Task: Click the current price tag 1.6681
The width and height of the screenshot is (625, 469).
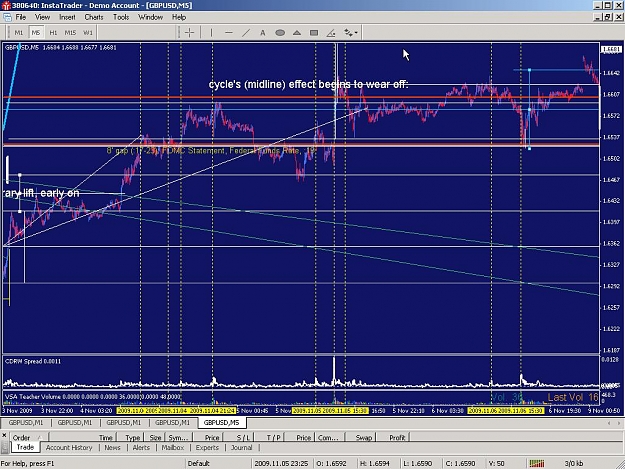Action: point(611,49)
